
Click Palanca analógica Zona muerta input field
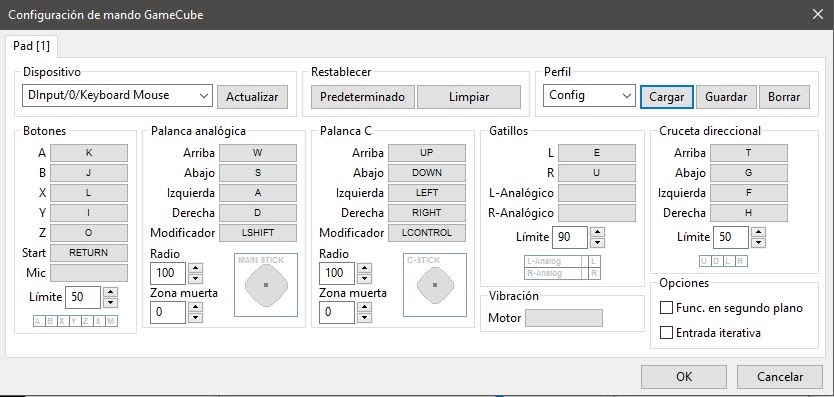click(168, 312)
